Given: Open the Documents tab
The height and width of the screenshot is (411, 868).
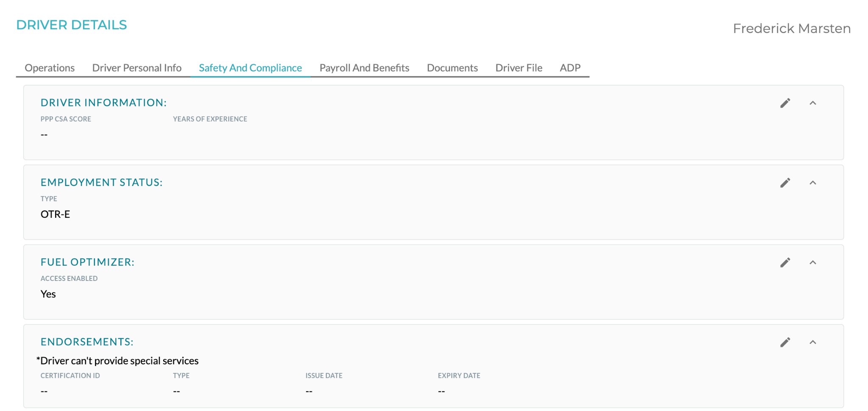Looking at the screenshot, I should pos(452,68).
